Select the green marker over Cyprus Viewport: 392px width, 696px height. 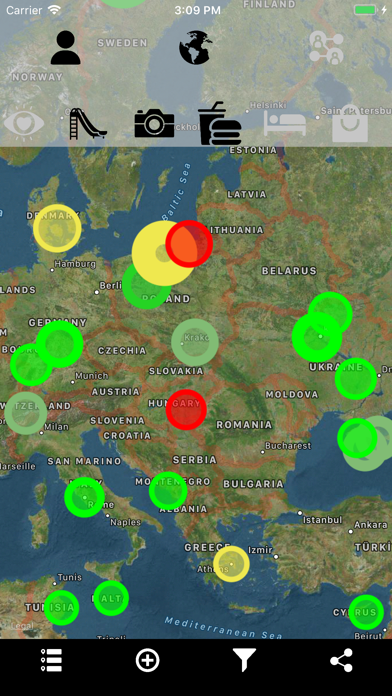(x=366, y=613)
